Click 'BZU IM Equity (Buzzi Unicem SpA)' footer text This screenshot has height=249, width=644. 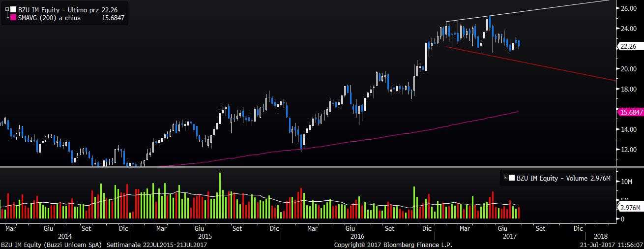(51, 245)
